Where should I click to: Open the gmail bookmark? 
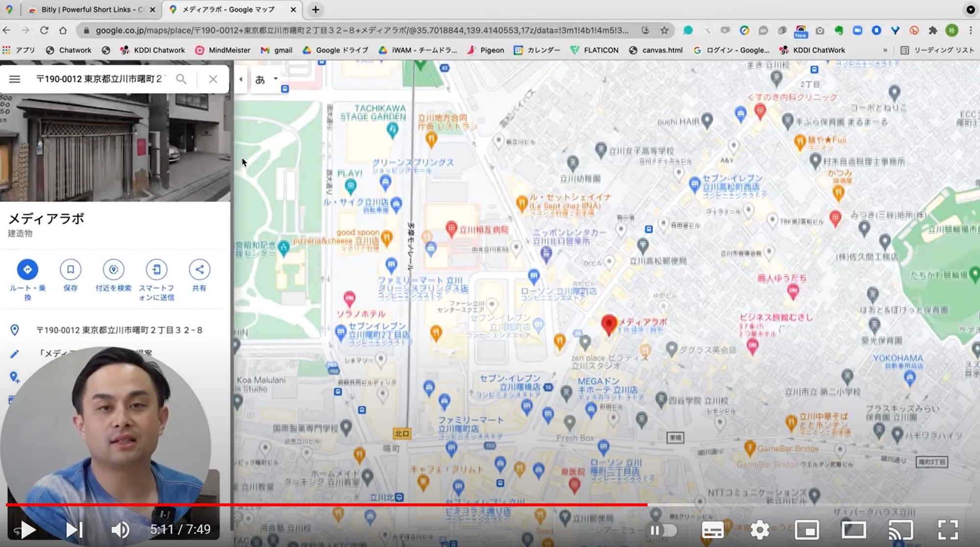click(277, 50)
